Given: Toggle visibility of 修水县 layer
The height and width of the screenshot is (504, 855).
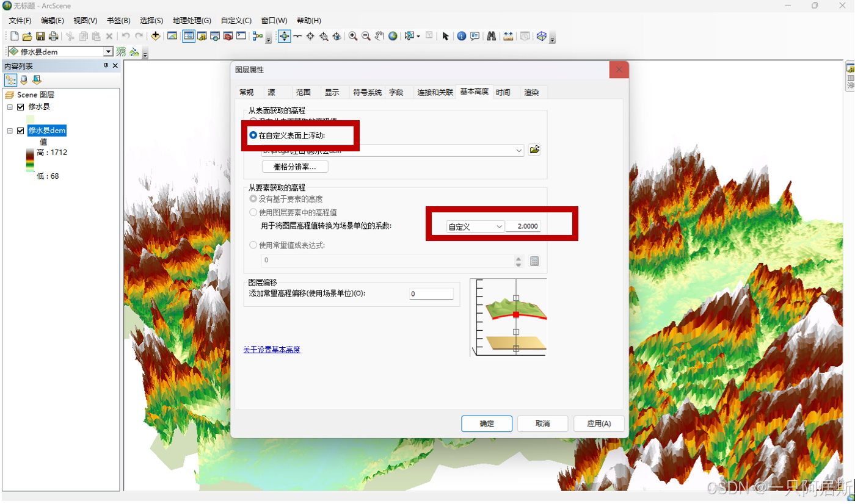Looking at the screenshot, I should click(x=21, y=107).
